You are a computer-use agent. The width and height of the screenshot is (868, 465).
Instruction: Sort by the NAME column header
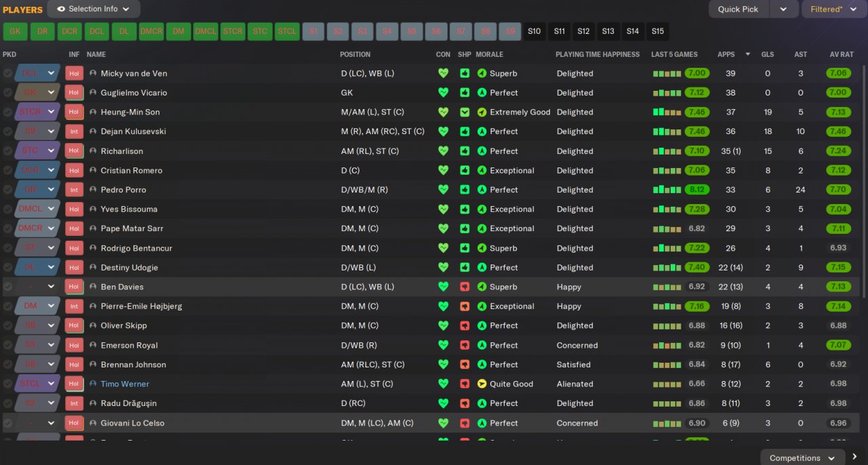(96, 54)
